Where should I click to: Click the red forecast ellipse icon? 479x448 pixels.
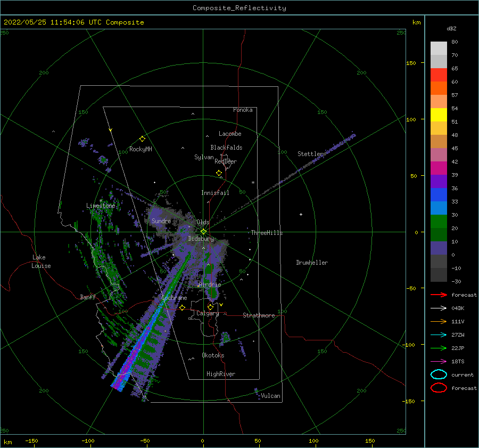[x=439, y=388]
